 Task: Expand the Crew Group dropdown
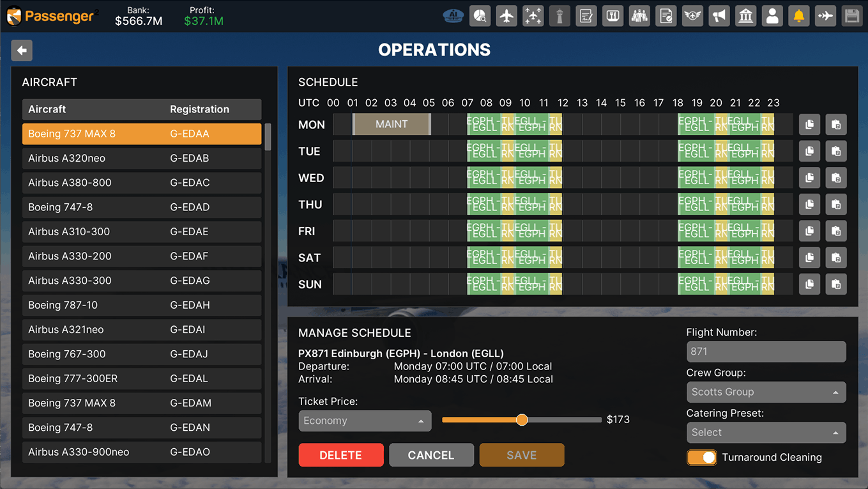765,392
